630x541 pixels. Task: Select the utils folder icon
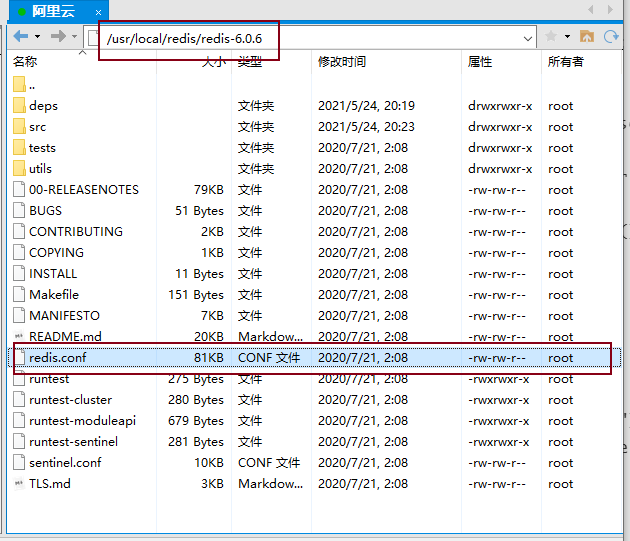(19, 168)
